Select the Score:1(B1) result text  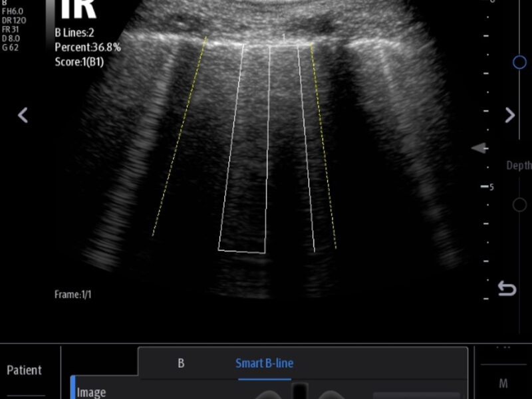pos(79,63)
